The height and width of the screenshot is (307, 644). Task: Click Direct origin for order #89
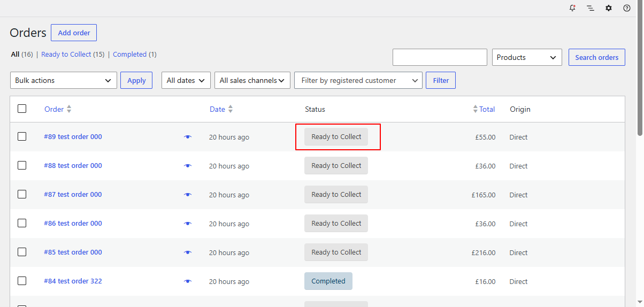[x=518, y=137]
